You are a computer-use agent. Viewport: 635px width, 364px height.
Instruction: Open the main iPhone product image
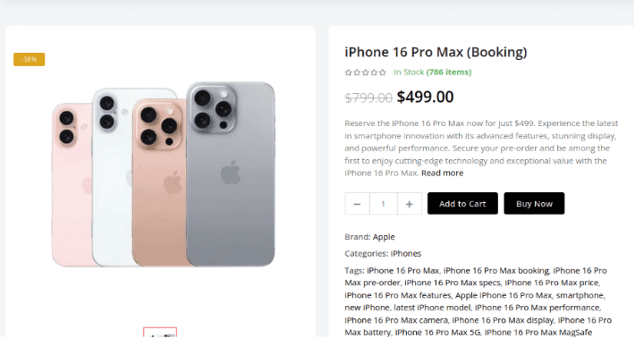click(163, 174)
